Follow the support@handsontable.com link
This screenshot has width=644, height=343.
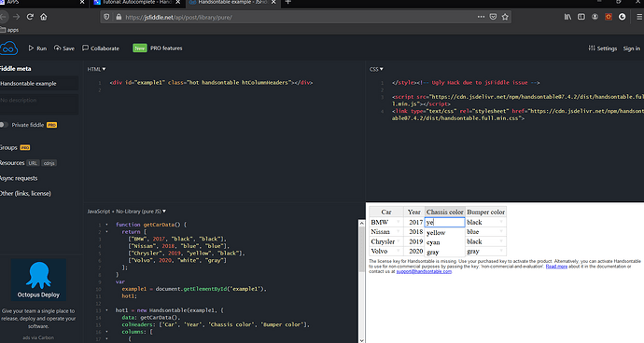pos(424,271)
